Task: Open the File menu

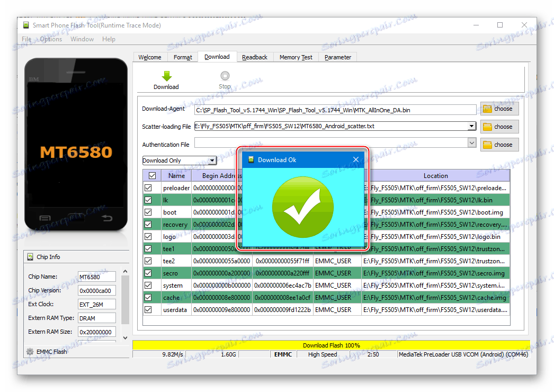Action: (x=26, y=39)
